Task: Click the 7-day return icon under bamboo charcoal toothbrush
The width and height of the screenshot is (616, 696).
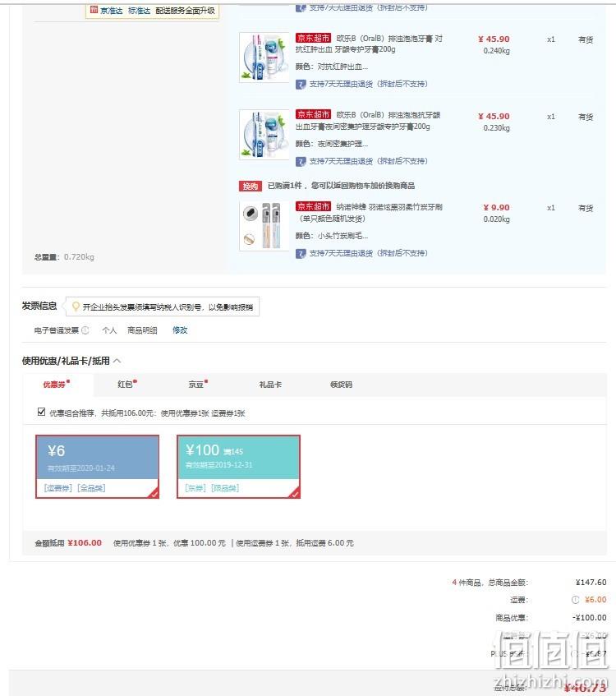Action: [301, 253]
